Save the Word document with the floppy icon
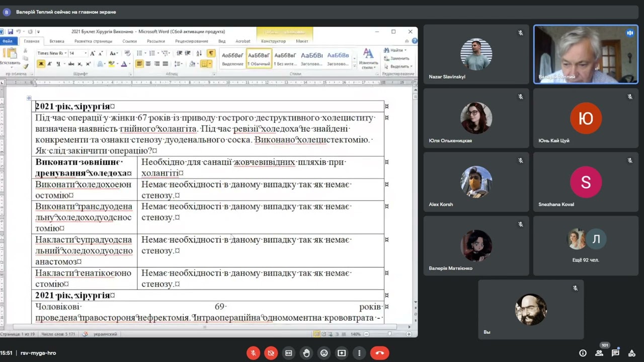Screen dimensions: 644x362 (x=10, y=32)
